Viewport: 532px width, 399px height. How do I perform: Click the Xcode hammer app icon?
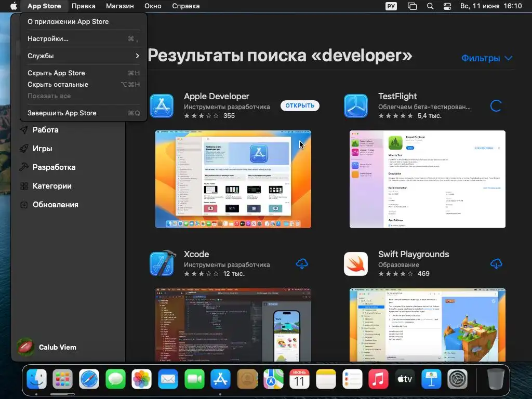[x=162, y=263]
